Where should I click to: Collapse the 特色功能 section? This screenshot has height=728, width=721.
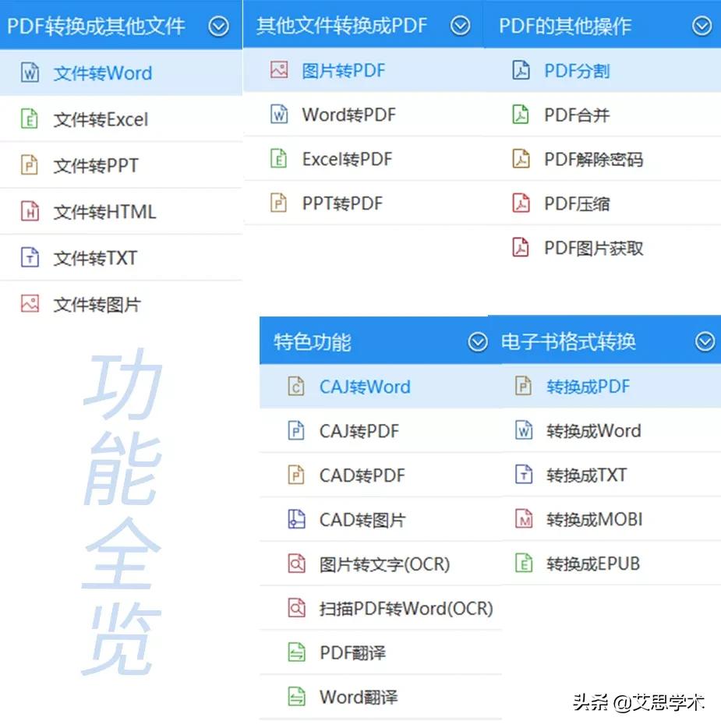(478, 341)
